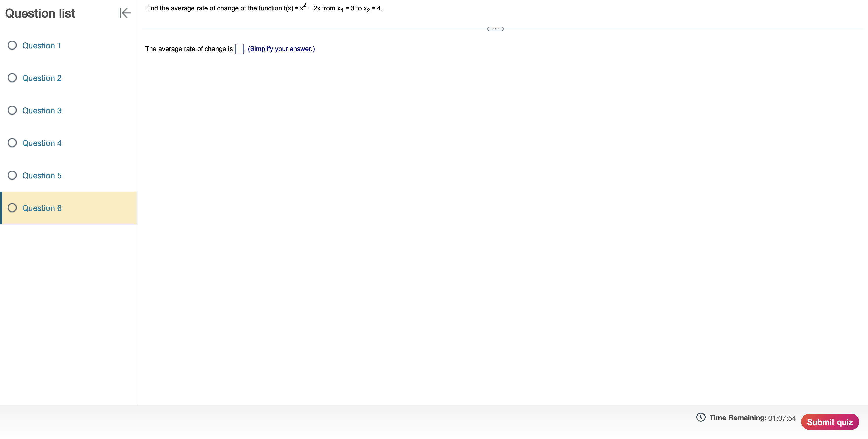Open Question 2 link
The height and width of the screenshot is (439, 868).
pos(42,78)
